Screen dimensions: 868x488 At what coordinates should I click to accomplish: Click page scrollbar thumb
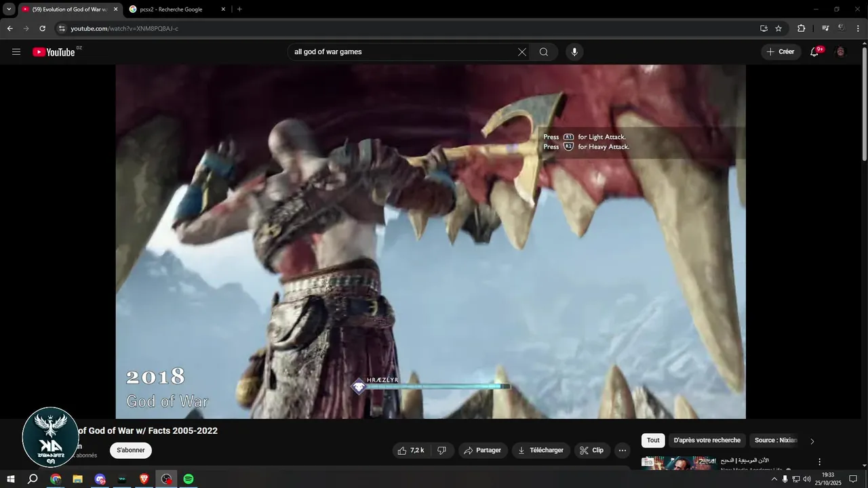864,105
